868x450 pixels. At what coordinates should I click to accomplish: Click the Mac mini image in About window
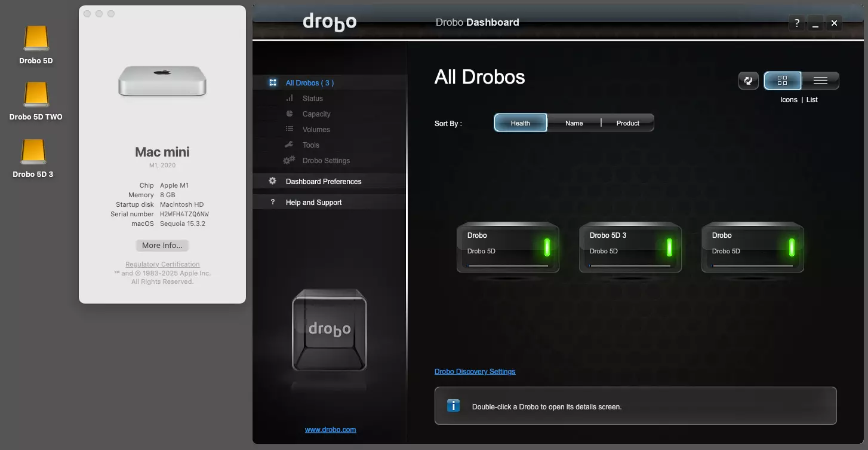click(x=162, y=81)
